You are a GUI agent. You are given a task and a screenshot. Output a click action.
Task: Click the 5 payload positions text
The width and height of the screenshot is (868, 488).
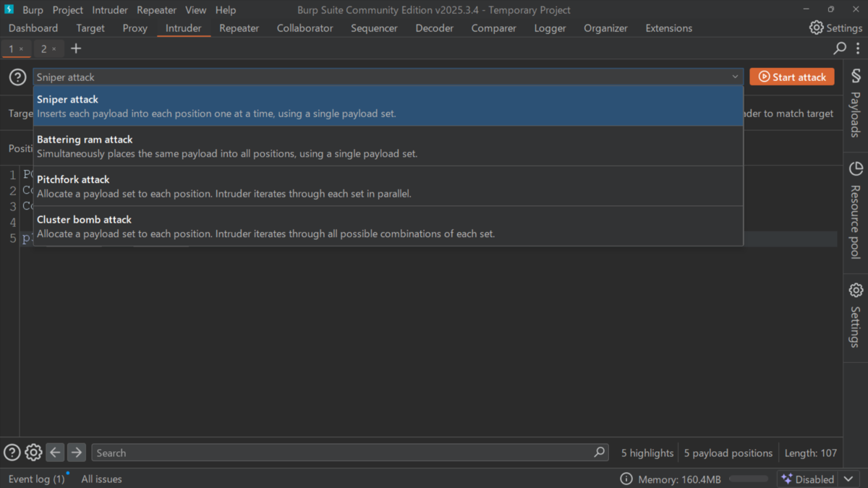pos(728,453)
